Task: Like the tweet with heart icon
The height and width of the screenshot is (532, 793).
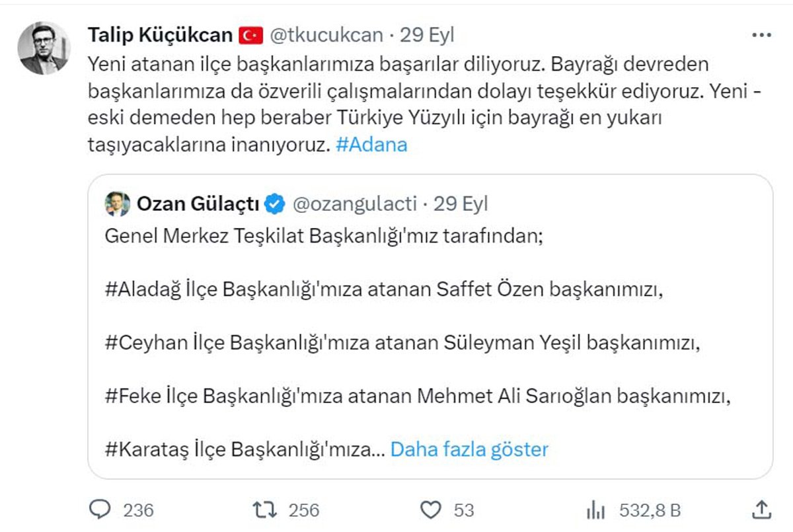Action: click(x=431, y=510)
